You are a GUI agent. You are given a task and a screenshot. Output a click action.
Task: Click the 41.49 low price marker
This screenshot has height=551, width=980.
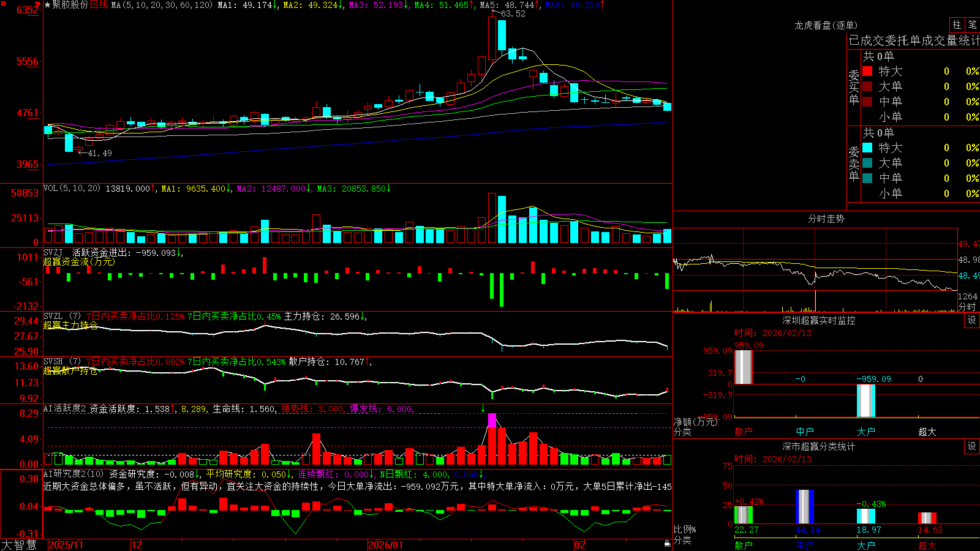(100, 153)
